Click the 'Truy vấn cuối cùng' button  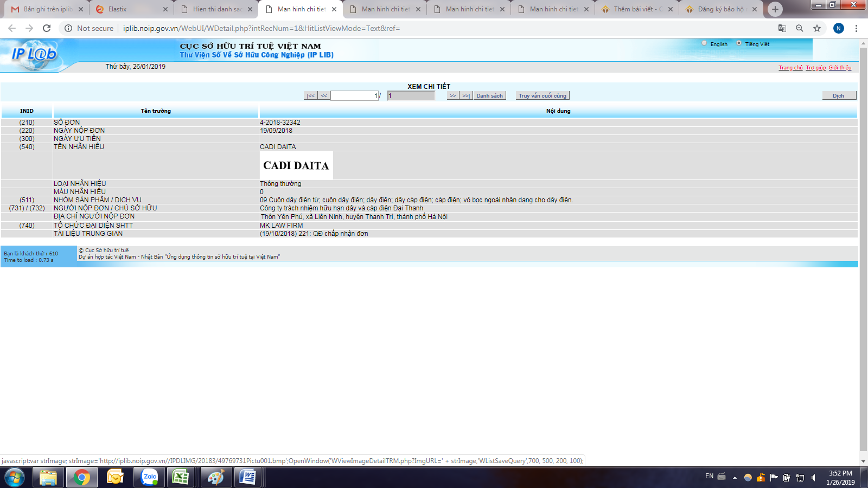pyautogui.click(x=542, y=95)
